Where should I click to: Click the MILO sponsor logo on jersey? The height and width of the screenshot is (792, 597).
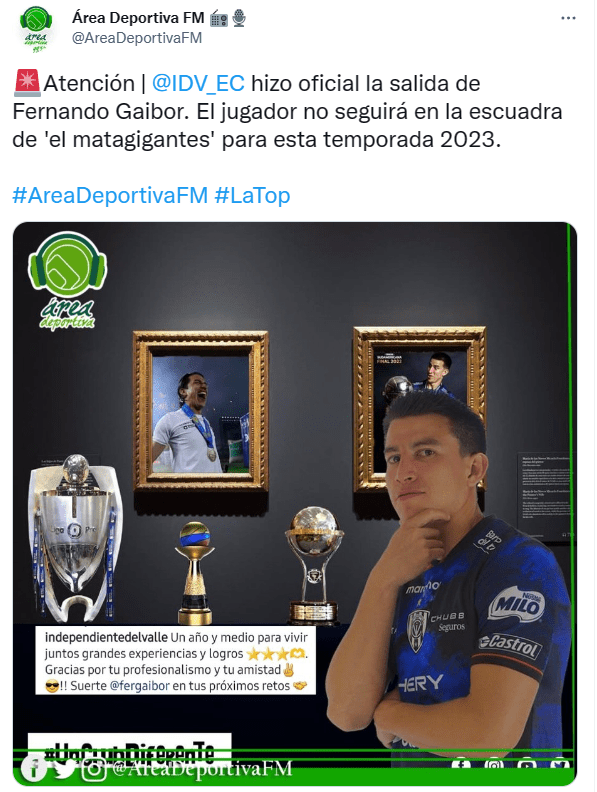[516, 603]
